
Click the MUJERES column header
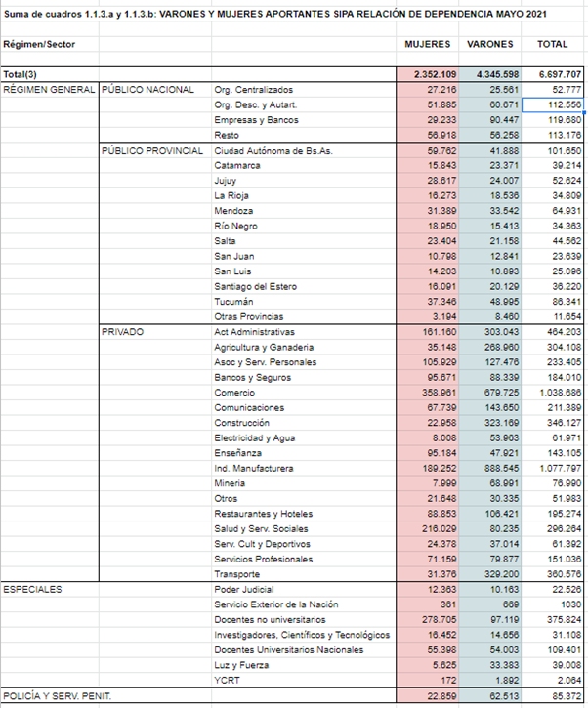[428, 45]
